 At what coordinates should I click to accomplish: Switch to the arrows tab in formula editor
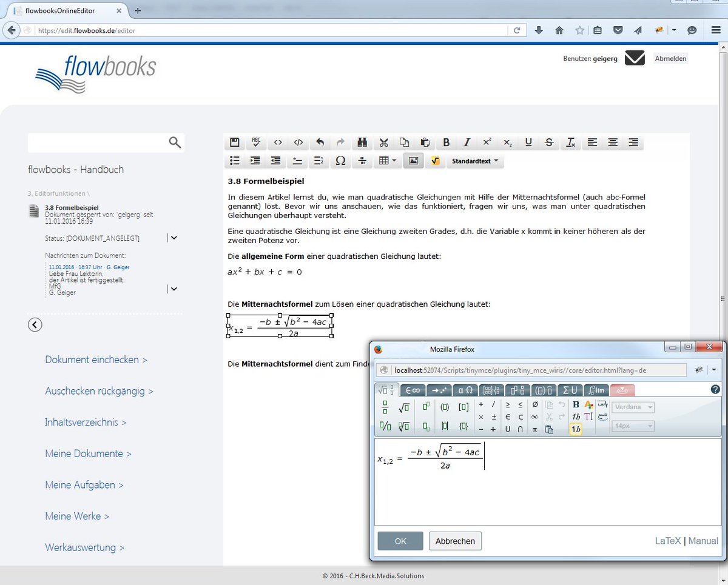click(x=438, y=390)
